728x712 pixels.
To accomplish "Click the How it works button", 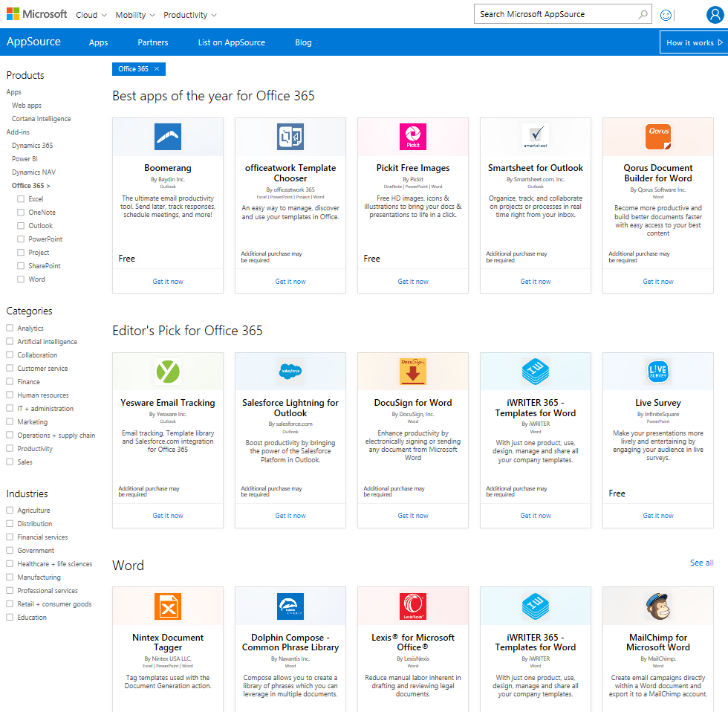I will 694,42.
